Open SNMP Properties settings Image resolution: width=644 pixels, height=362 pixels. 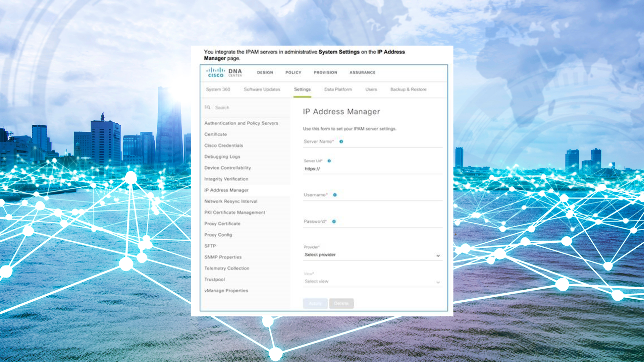pos(223,257)
